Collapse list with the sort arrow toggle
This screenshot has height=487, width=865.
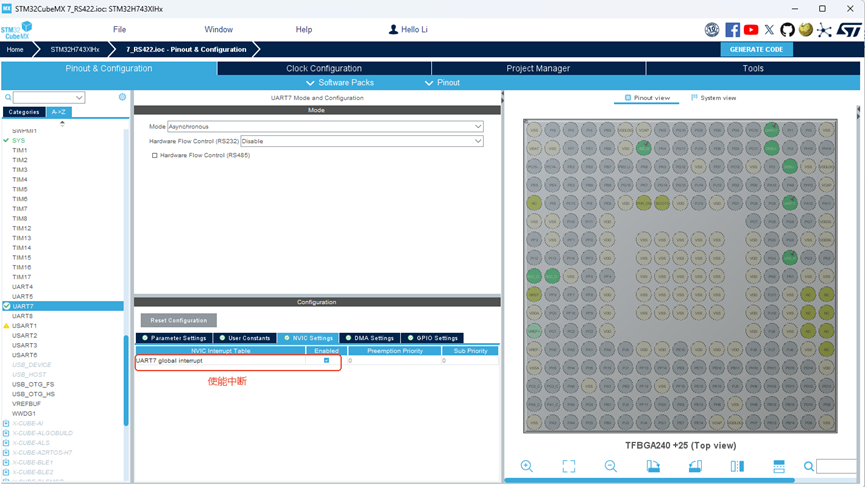point(62,124)
